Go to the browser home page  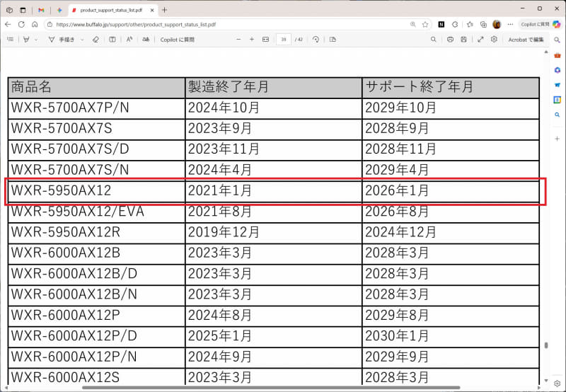pos(35,24)
